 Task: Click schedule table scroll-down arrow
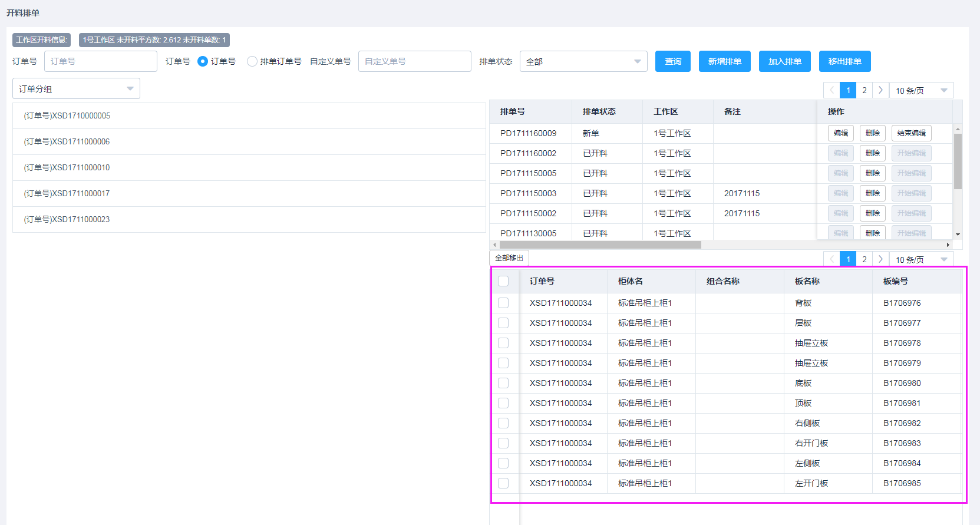tap(958, 235)
